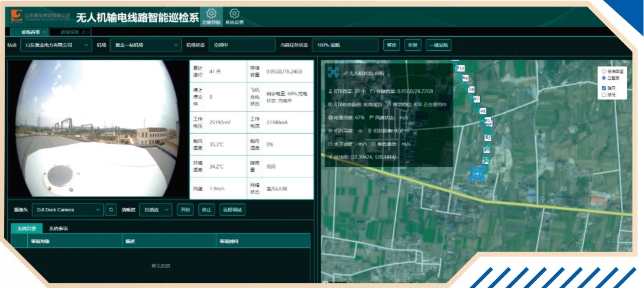Click the 暂无数据 empty table message
This screenshot has height=288, width=644.
pyautogui.click(x=161, y=266)
